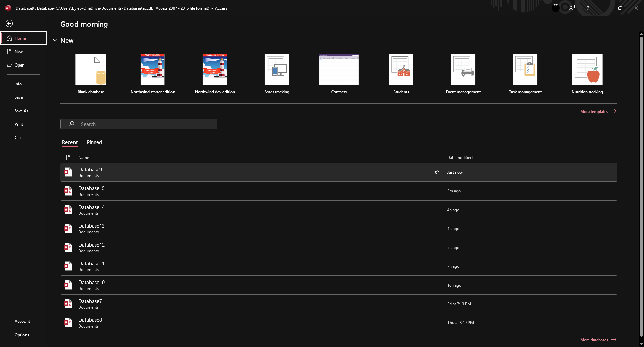
Task: Open Database11 from recent list
Action: (x=339, y=266)
